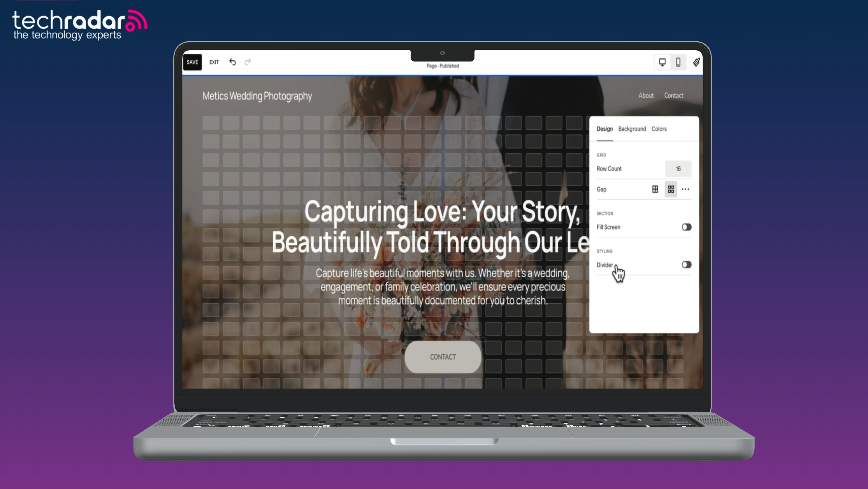This screenshot has width=868, height=489.
Task: Click the Row Count value field
Action: (x=678, y=169)
